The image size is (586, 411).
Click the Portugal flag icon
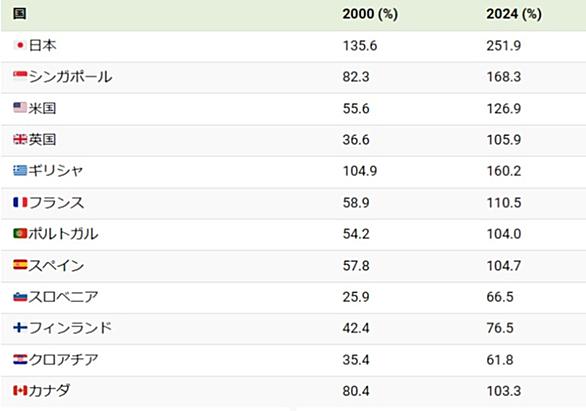tap(20, 234)
